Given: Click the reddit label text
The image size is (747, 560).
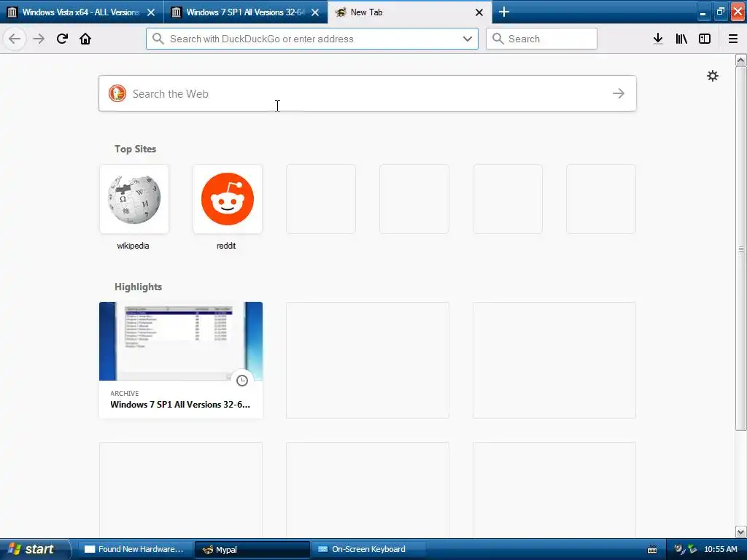Looking at the screenshot, I should pos(226,246).
